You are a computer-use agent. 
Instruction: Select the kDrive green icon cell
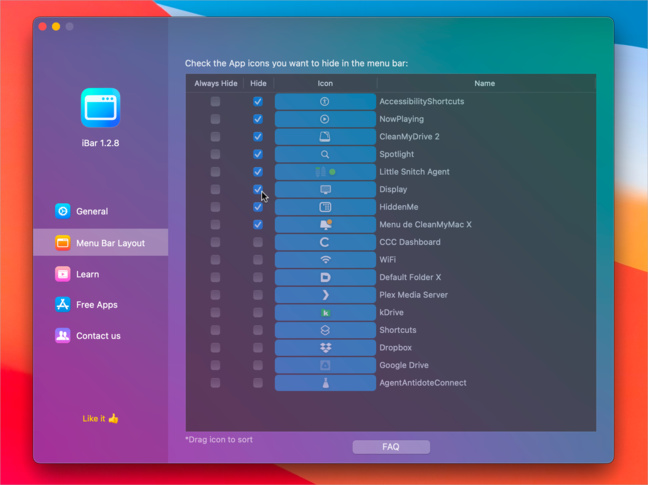325,313
